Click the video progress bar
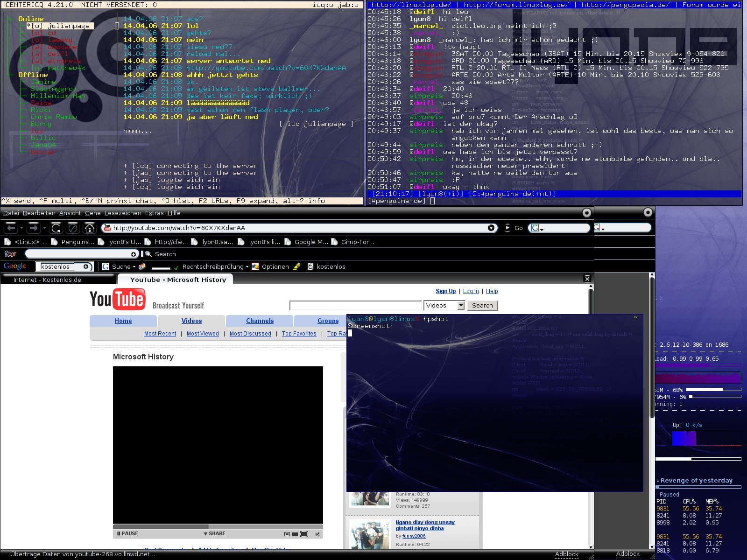Viewport: 747px width, 560px height. point(218,526)
